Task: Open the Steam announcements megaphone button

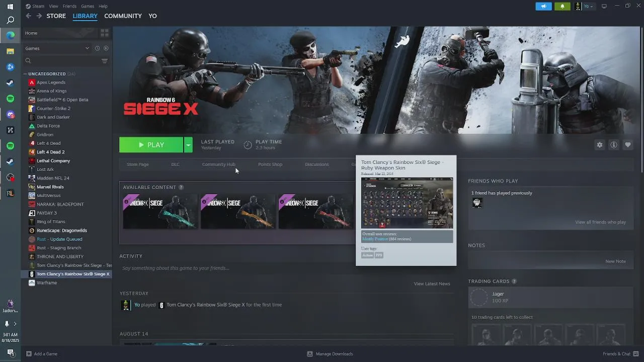Action: coord(543,6)
